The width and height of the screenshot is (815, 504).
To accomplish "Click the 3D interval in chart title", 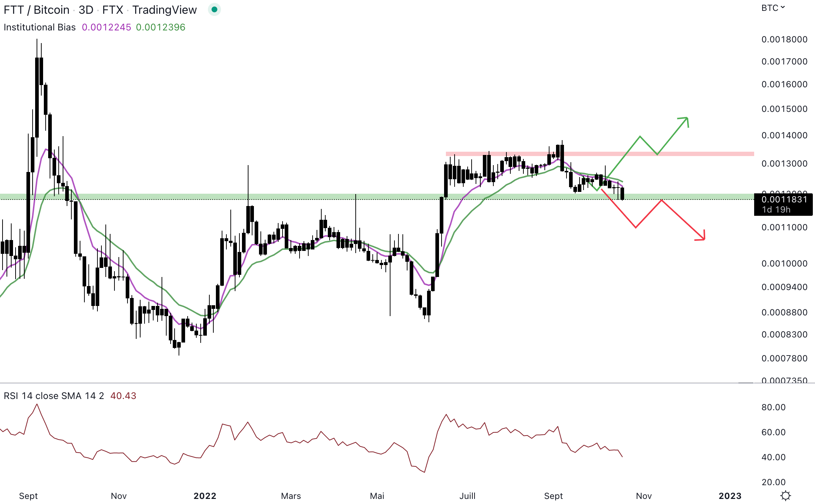I will pyautogui.click(x=86, y=10).
